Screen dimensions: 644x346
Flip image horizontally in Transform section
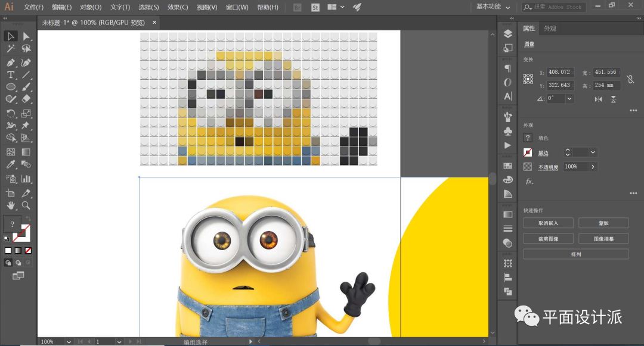[x=598, y=99]
